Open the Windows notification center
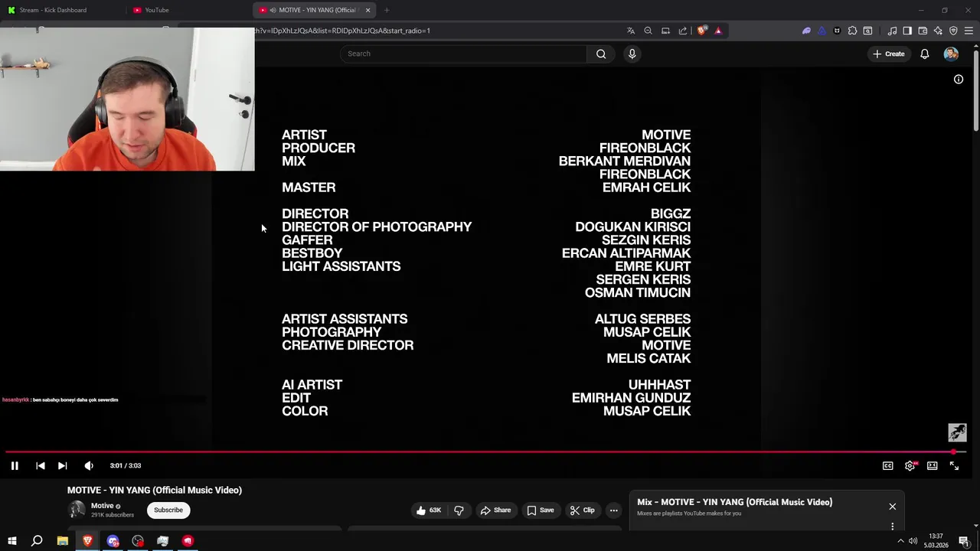Image resolution: width=980 pixels, height=551 pixels. pyautogui.click(x=964, y=541)
